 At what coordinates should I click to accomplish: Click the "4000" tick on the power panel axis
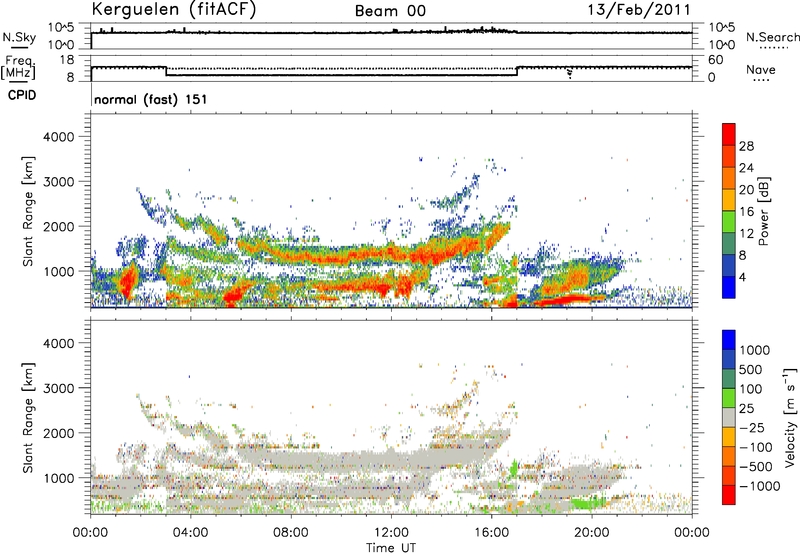click(59, 137)
